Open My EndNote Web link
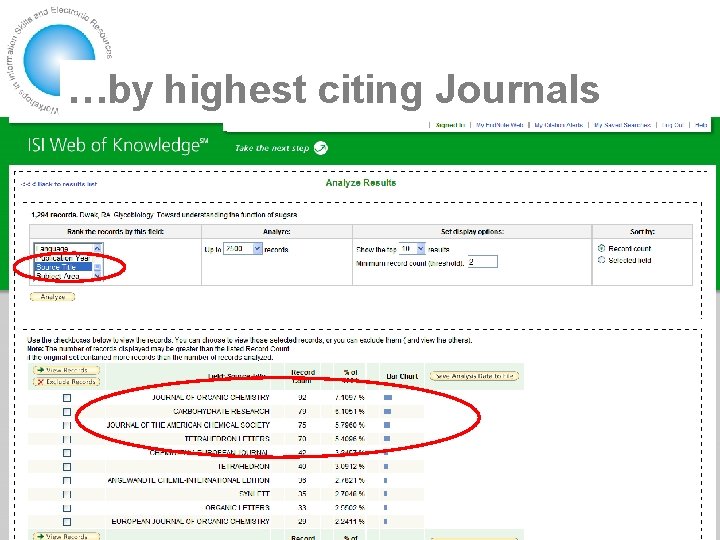 pyautogui.click(x=499, y=125)
